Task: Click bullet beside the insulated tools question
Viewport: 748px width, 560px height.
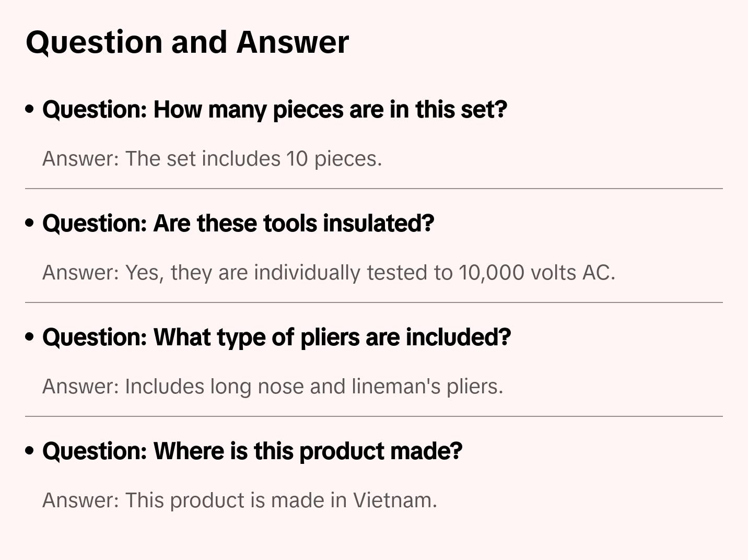Action: point(30,223)
